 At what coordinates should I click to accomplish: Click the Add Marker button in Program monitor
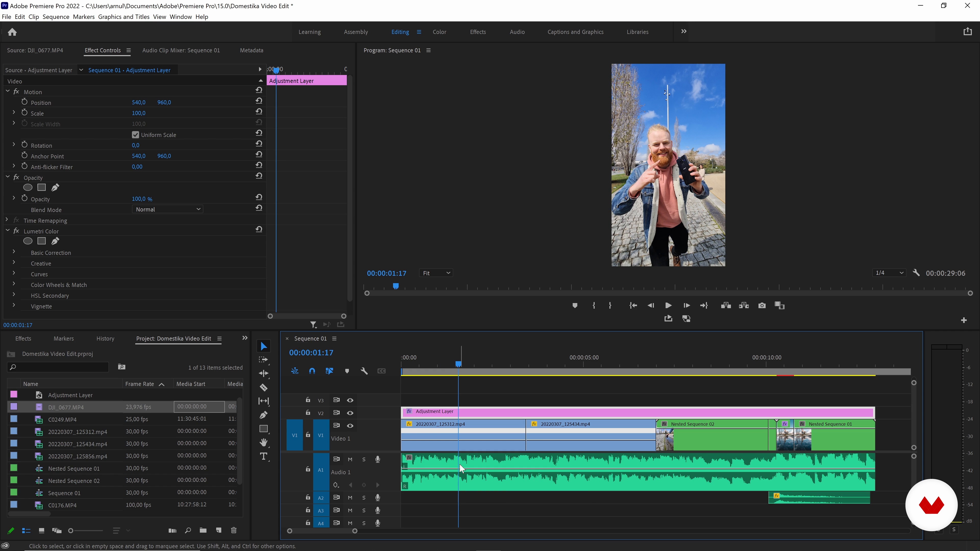tap(574, 305)
